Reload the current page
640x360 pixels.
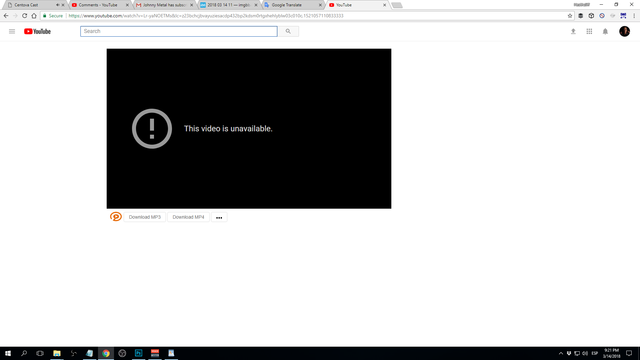pyautogui.click(x=24, y=16)
